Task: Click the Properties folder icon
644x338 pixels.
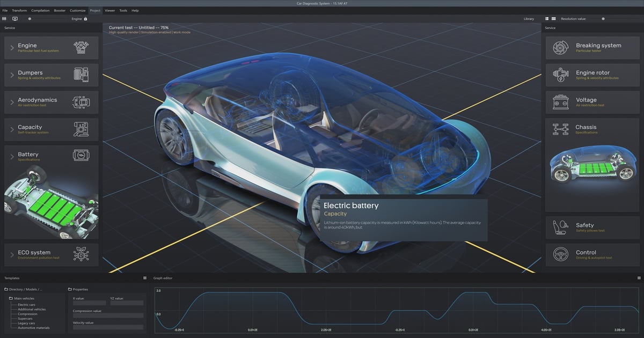Action: (x=70, y=289)
